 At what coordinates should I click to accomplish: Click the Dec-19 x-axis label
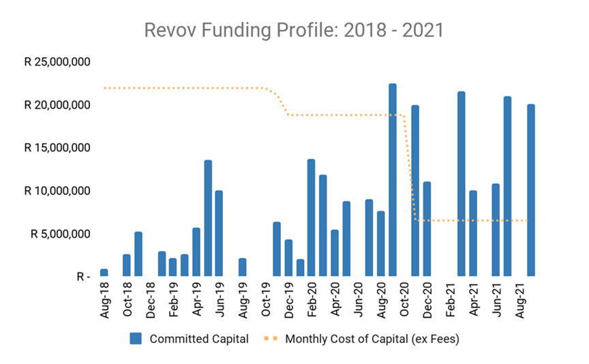click(289, 300)
